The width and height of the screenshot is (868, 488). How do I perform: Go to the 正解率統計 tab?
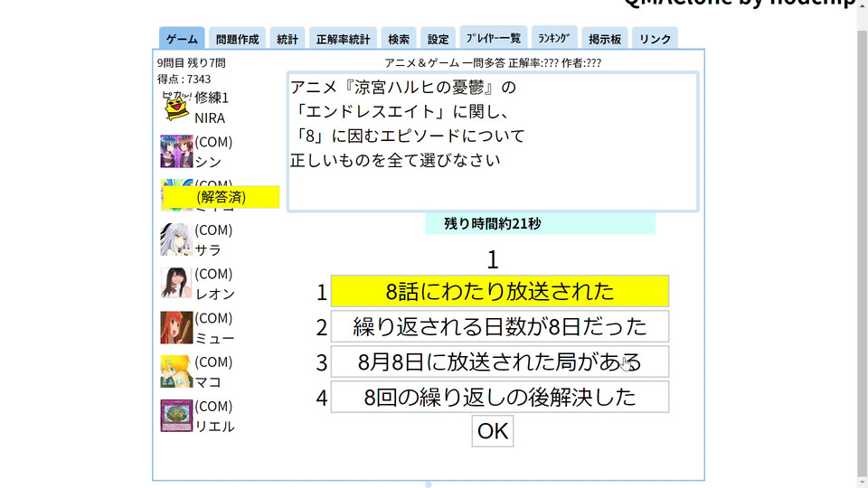tap(343, 39)
